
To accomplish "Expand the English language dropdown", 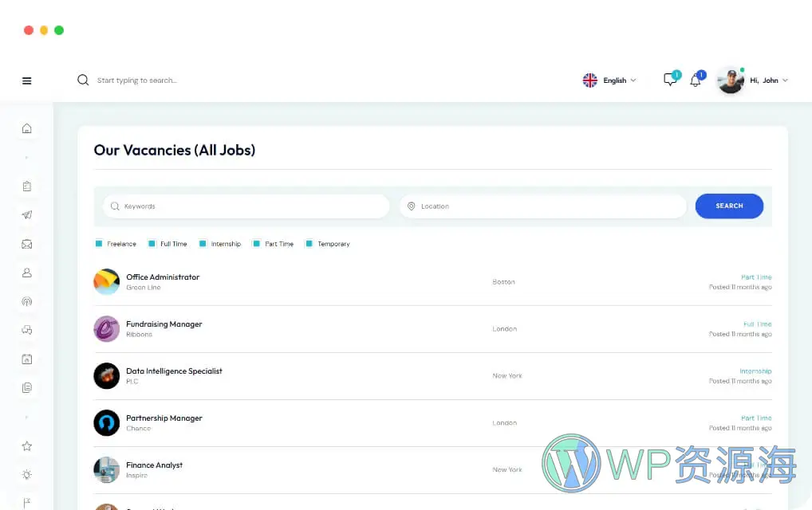I will pyautogui.click(x=611, y=80).
